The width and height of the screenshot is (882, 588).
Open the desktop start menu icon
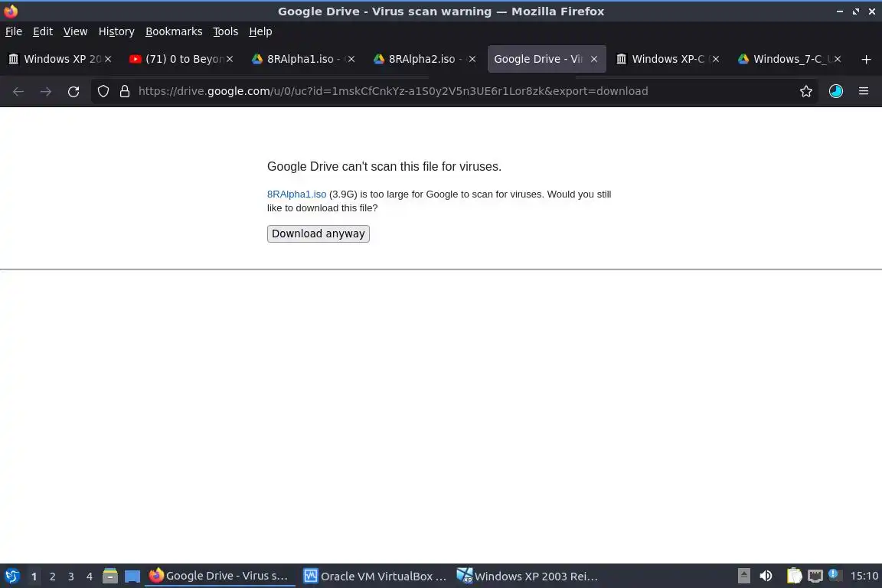(11, 577)
